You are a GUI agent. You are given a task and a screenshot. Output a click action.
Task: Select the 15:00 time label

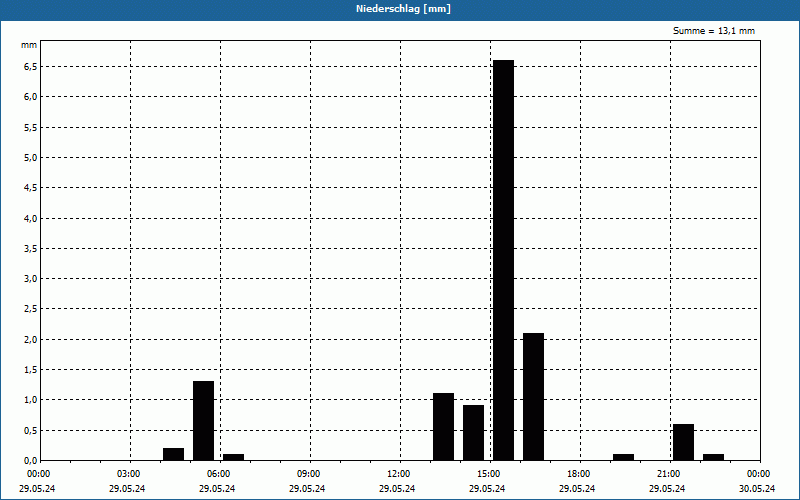click(488, 474)
